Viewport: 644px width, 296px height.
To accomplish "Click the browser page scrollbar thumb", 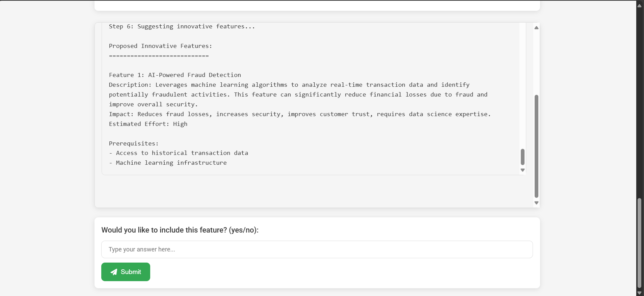I will (639, 243).
